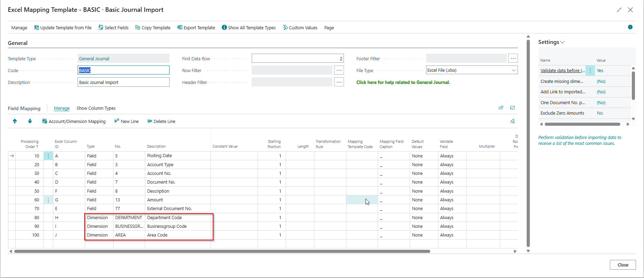Open options for Validate data setting

click(590, 70)
